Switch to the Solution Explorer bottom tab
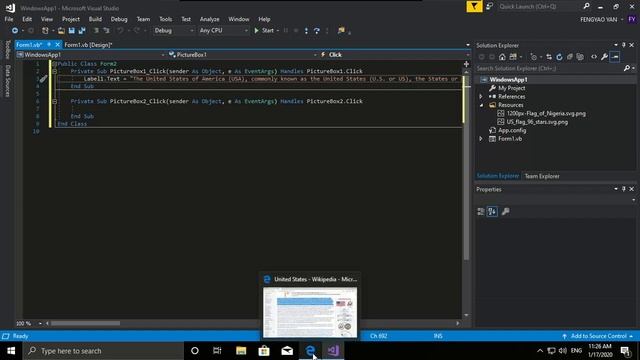 pyautogui.click(x=498, y=176)
